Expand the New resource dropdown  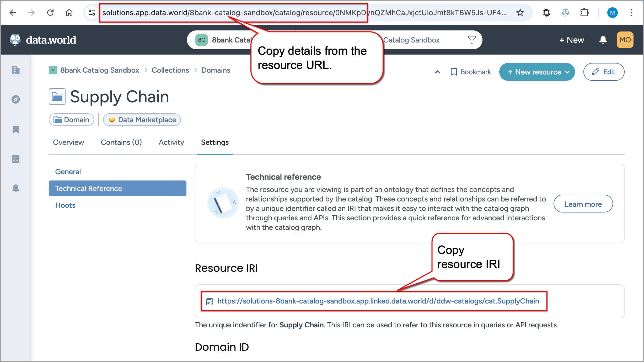tap(537, 72)
